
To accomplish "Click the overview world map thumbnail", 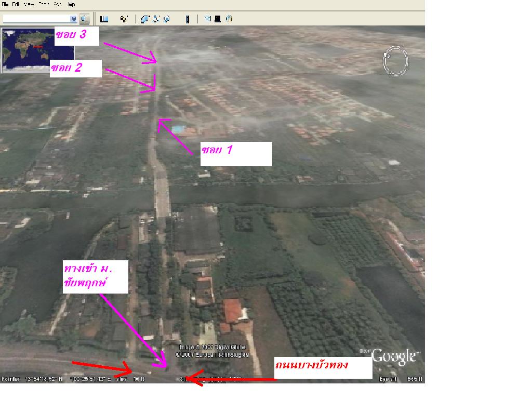I will click(x=27, y=50).
